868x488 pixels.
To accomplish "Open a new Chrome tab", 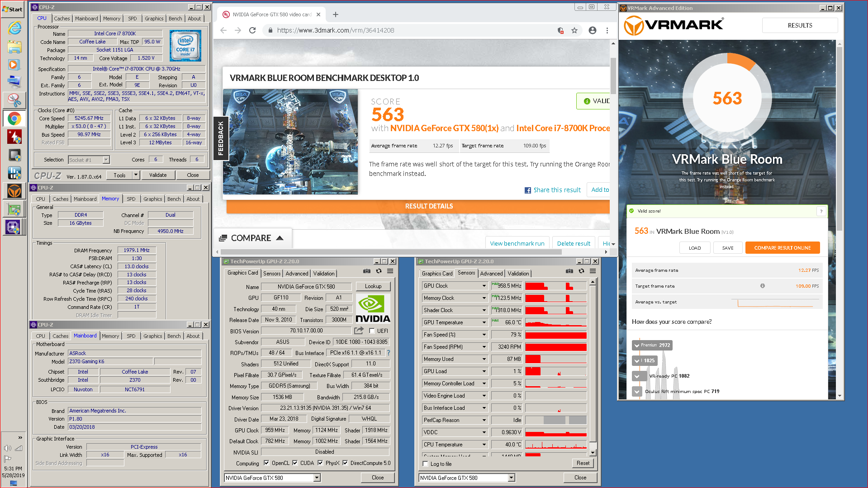I will pos(336,14).
